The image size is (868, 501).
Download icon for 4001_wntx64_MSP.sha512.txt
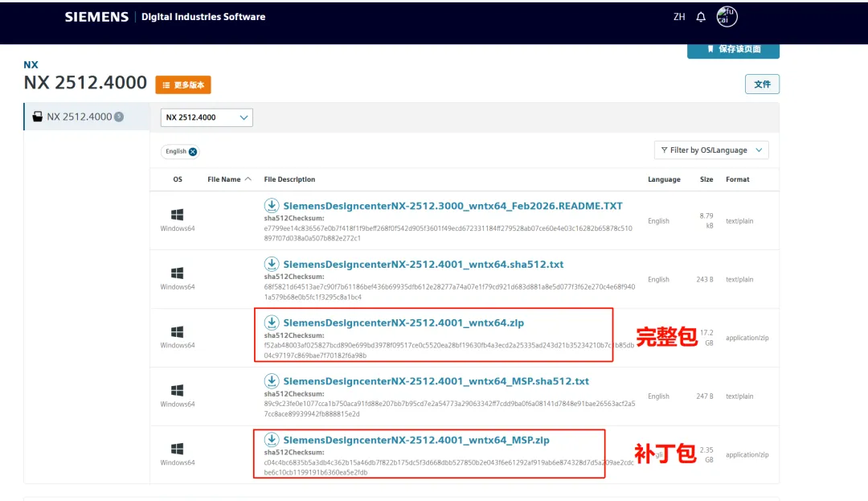(x=272, y=381)
